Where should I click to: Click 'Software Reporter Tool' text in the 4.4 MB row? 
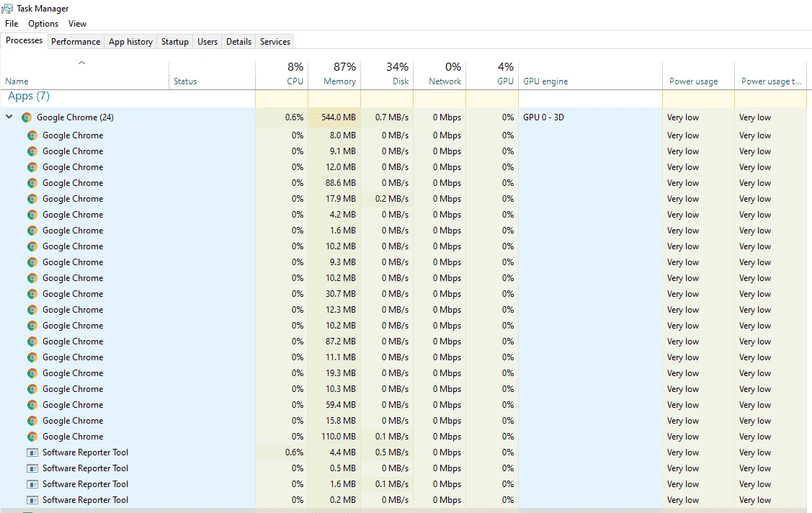pos(86,452)
